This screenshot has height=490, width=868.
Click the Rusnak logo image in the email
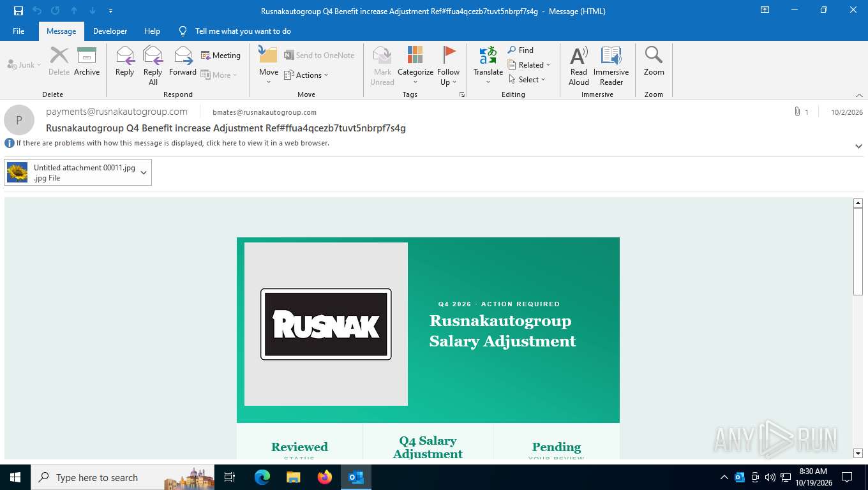326,324
